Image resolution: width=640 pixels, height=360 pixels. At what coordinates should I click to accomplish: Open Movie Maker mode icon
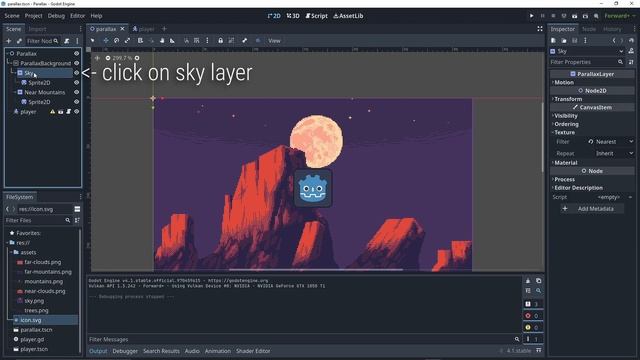pyautogui.click(x=596, y=16)
